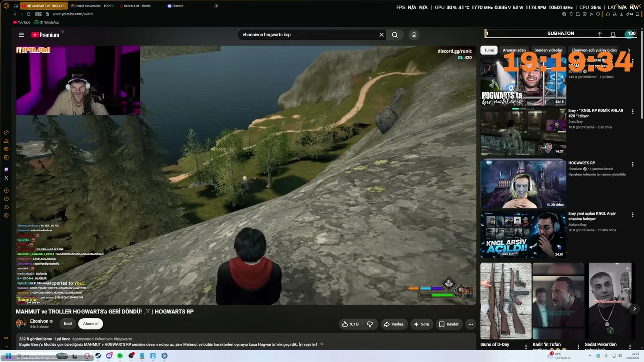Screen dimensions: 644x362
Task: Open the browser extensions cube icon
Action: 608,14
